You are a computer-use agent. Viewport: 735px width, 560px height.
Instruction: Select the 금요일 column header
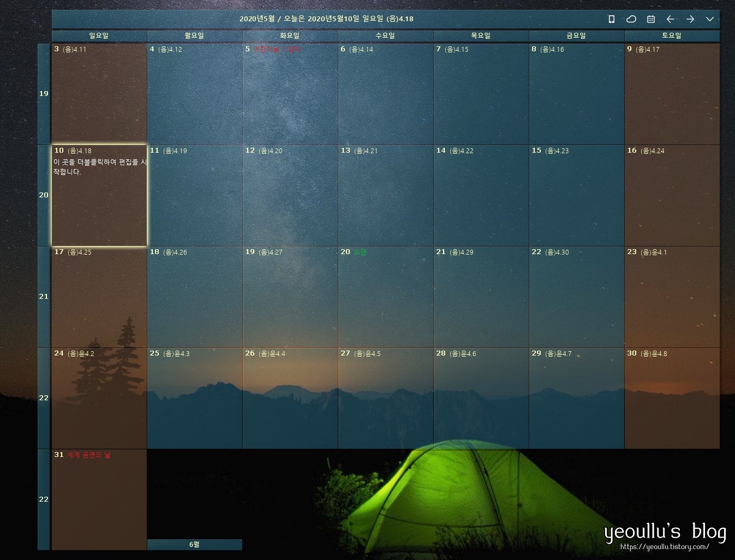tap(576, 36)
